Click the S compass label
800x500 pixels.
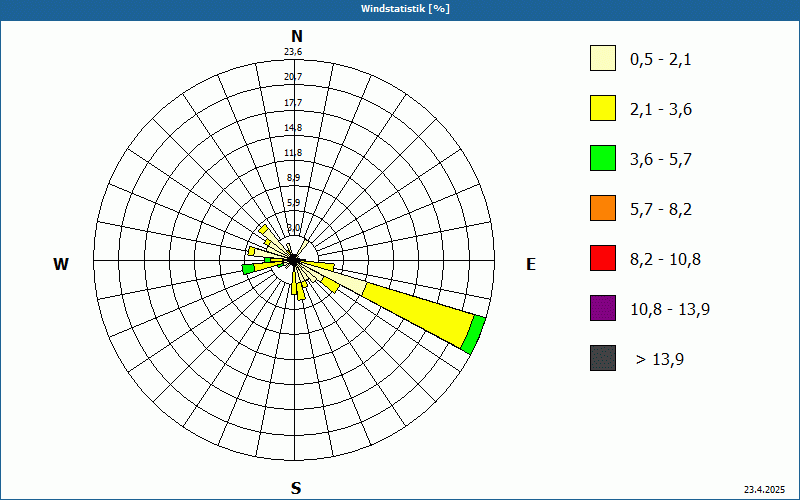point(296,488)
